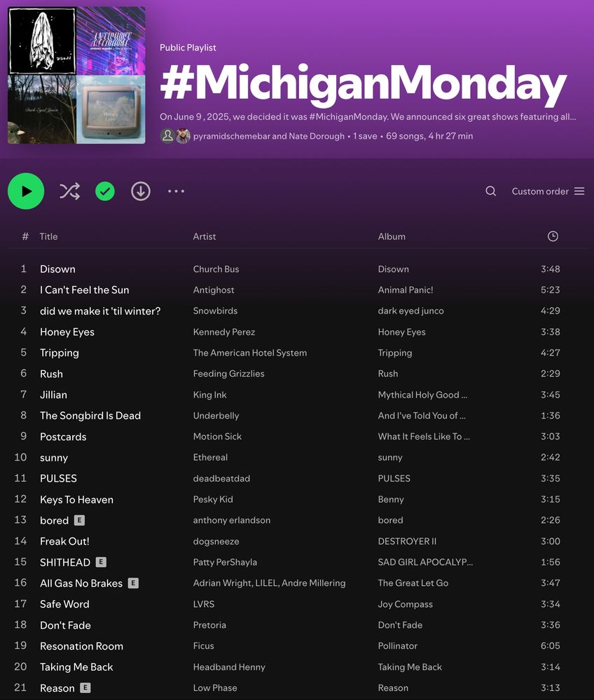Open artist The American Hotel System
The height and width of the screenshot is (700, 594).
[250, 353]
